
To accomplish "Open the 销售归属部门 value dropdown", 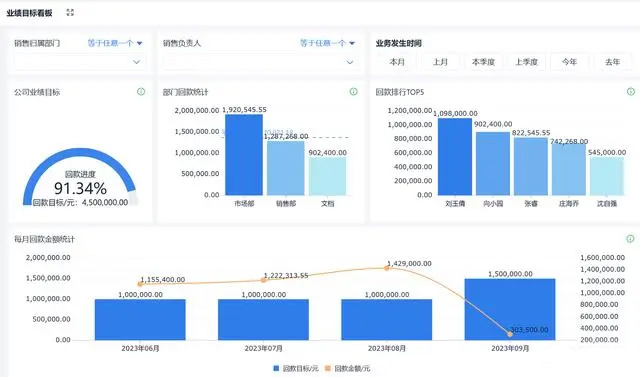I will click(79, 62).
